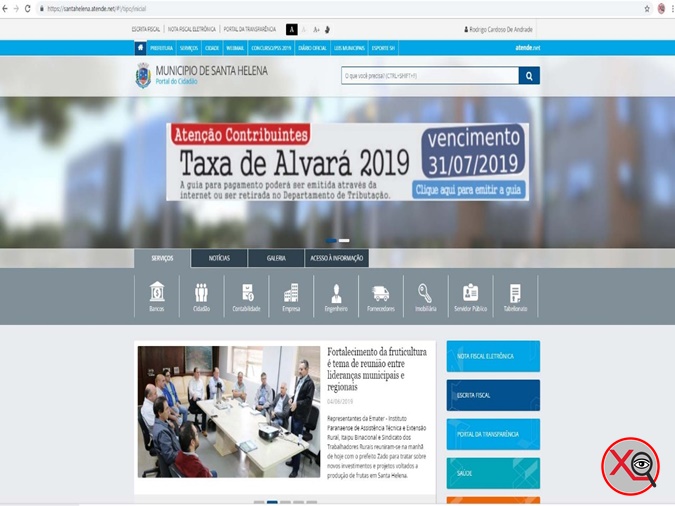Click 'Clique aqui para emitir a guia' link

(470, 189)
